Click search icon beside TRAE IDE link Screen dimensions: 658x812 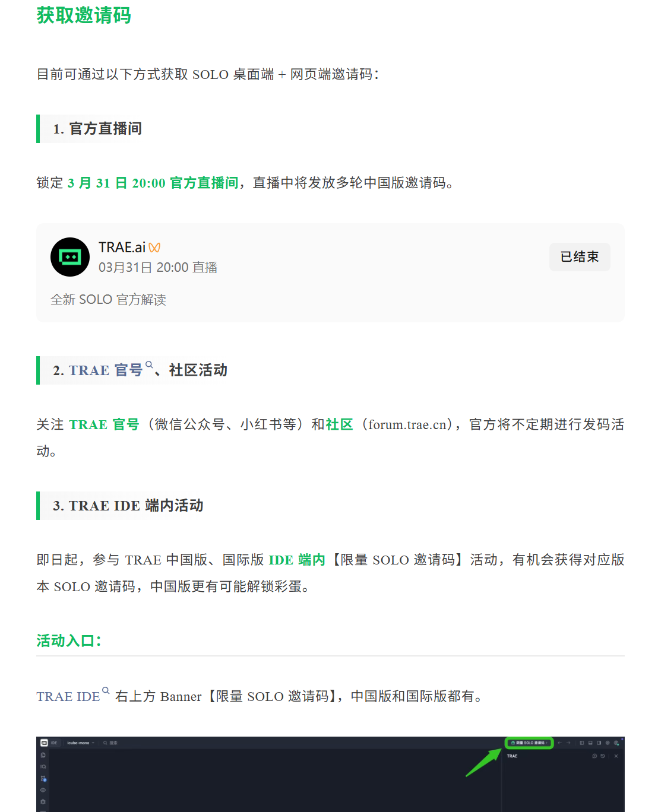pyautogui.click(x=106, y=691)
